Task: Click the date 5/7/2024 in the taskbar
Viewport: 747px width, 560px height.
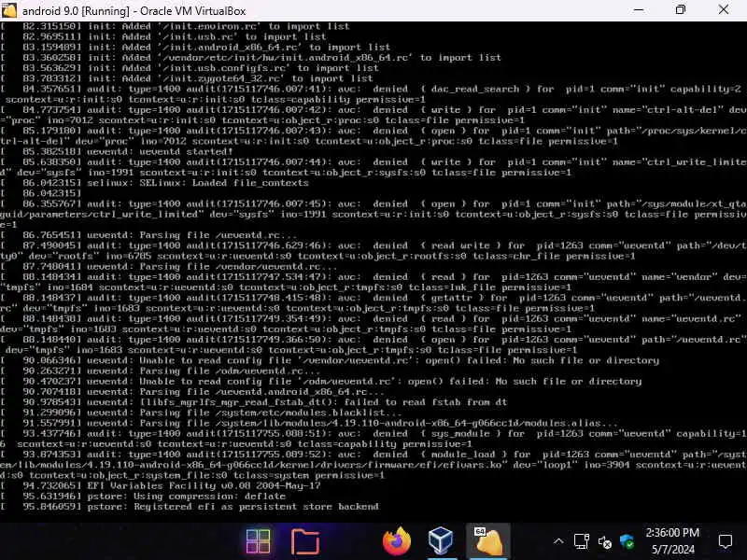Action: tap(672, 549)
